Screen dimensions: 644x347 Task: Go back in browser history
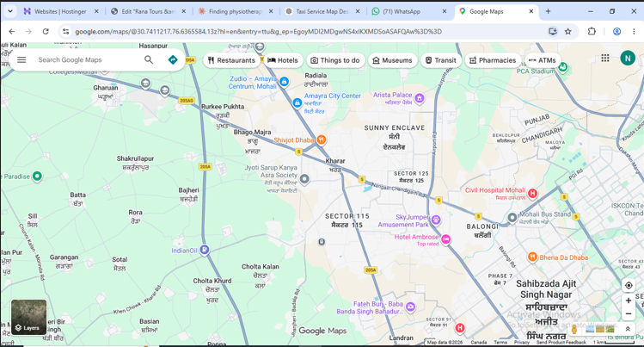click(x=11, y=31)
